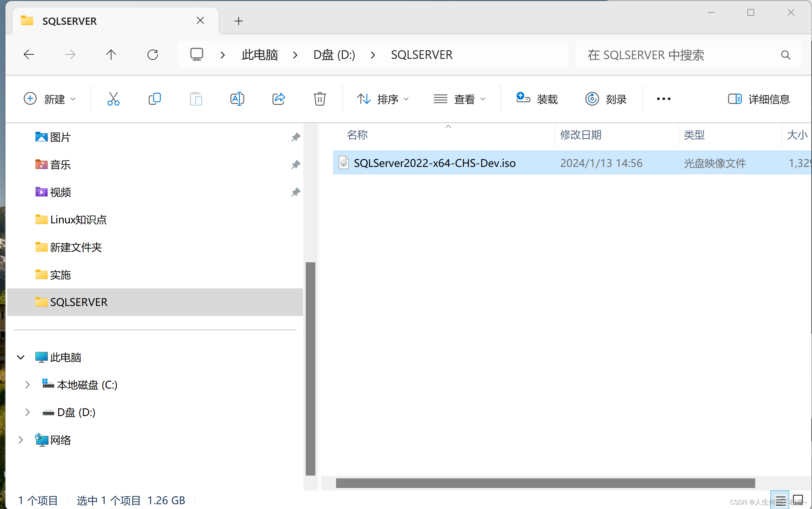Viewport: 812px width, 509px height.
Task: Open the 排序 sort dropdown
Action: pos(383,99)
